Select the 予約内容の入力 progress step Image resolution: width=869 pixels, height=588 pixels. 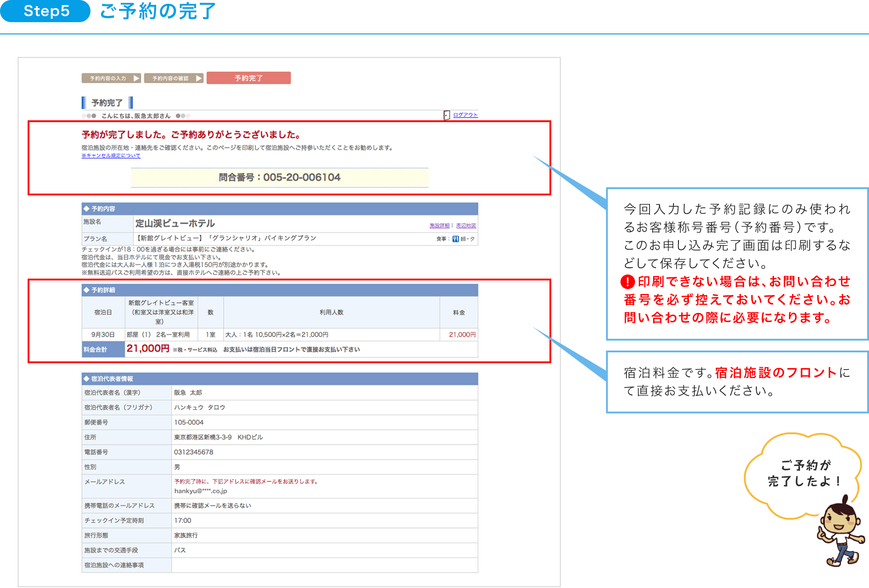click(x=108, y=78)
